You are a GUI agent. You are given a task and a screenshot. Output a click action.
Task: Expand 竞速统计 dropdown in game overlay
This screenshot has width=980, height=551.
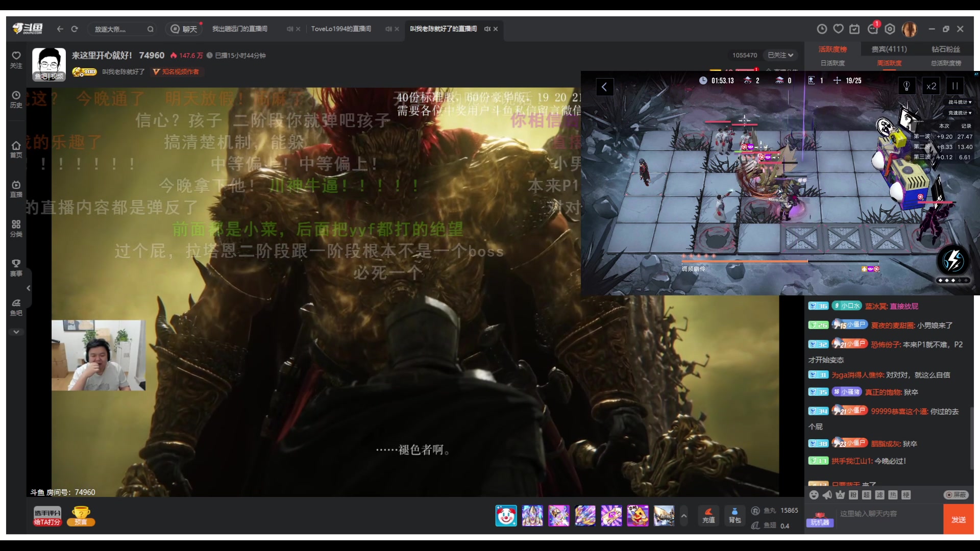coord(960,113)
